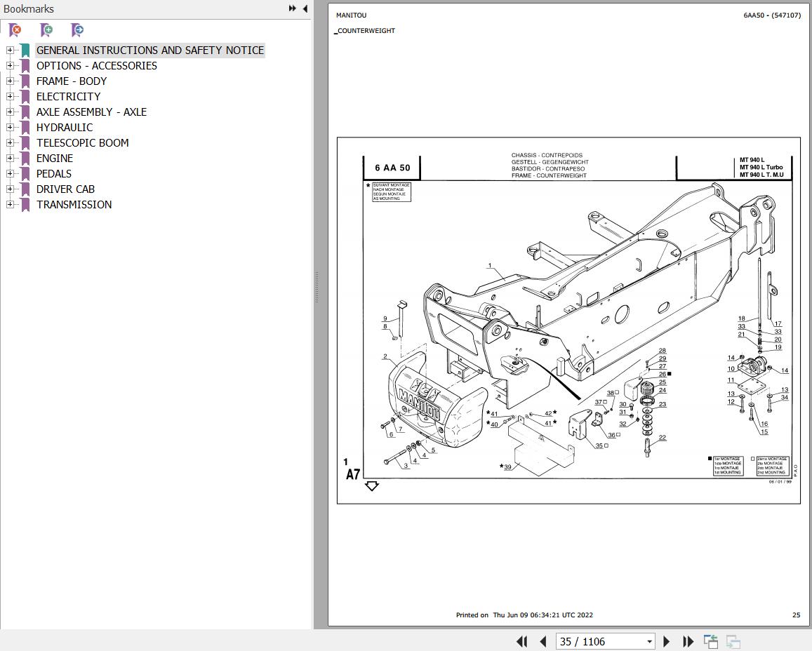This screenshot has height=651, width=812.
Task: Jump to the TELESCOPIC BOOM bookmark
Action: [83, 143]
